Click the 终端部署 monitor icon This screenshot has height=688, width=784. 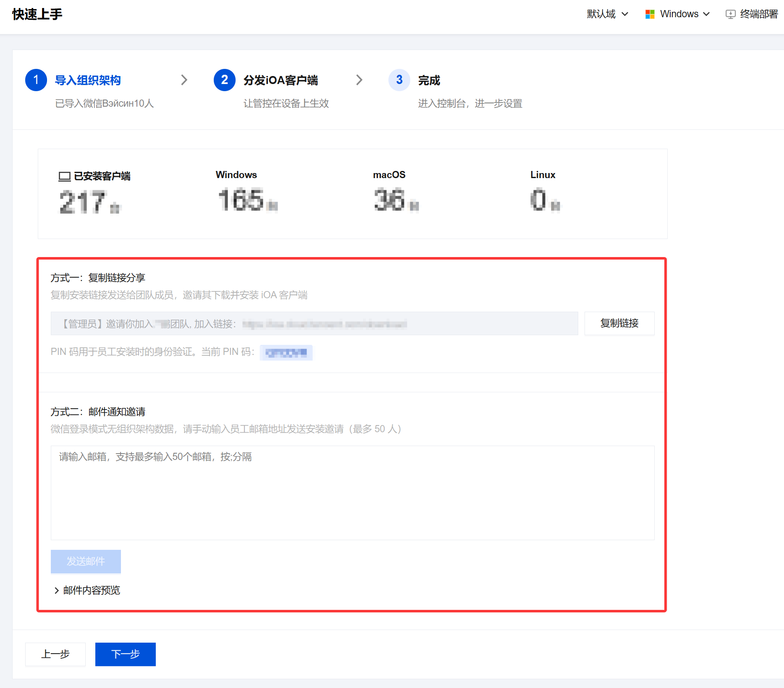731,14
